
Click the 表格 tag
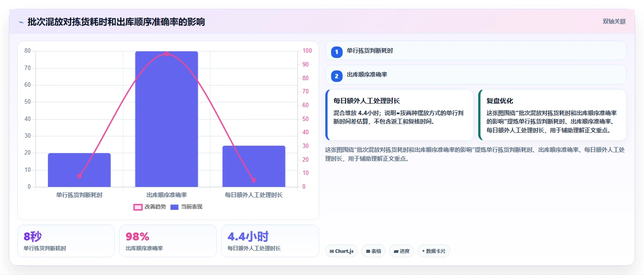click(x=373, y=251)
